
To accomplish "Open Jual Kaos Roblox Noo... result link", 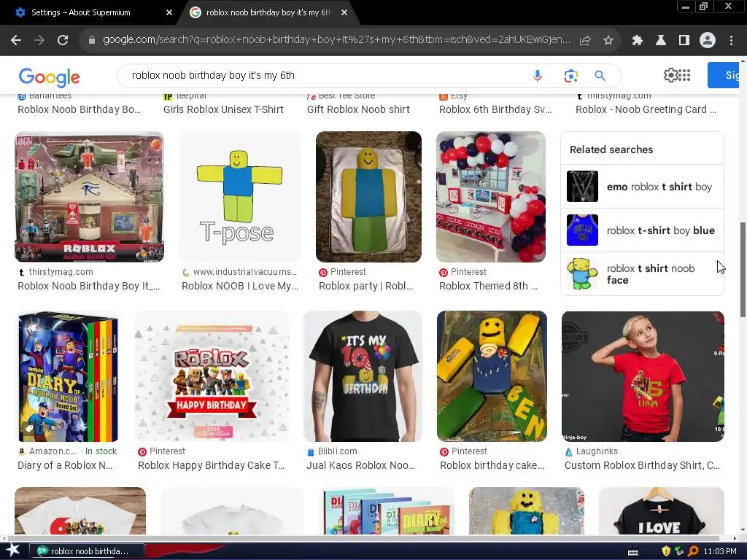I will click(361, 465).
